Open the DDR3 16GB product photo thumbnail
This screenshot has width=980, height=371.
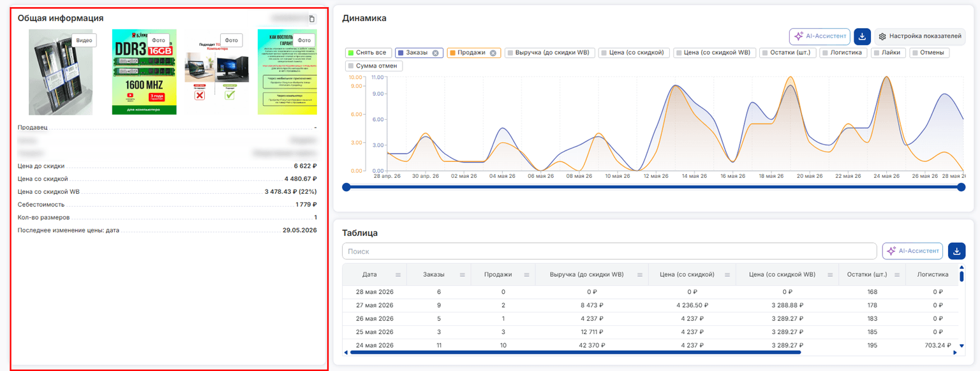click(x=144, y=72)
